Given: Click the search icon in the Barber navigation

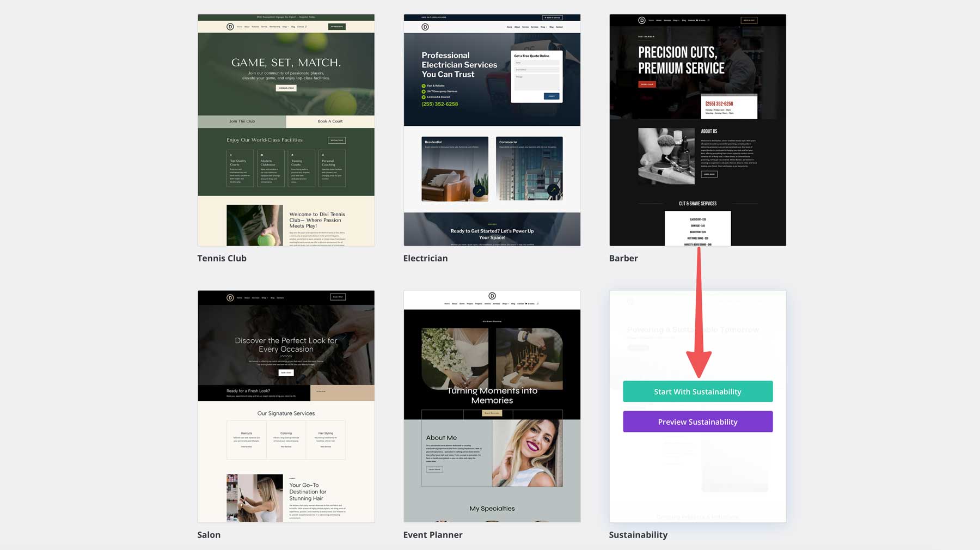Looking at the screenshot, I should tap(709, 20).
